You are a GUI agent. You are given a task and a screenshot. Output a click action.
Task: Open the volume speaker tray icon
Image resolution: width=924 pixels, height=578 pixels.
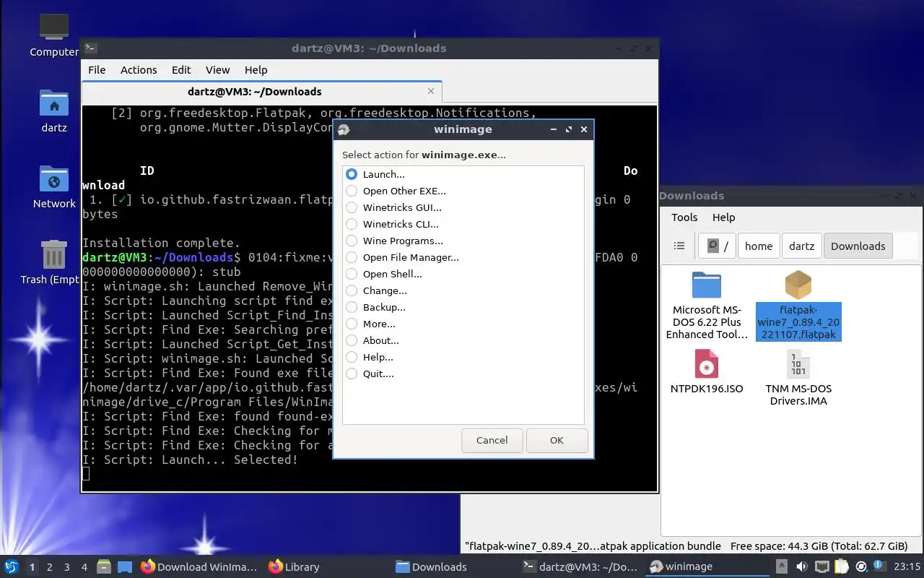(801, 566)
